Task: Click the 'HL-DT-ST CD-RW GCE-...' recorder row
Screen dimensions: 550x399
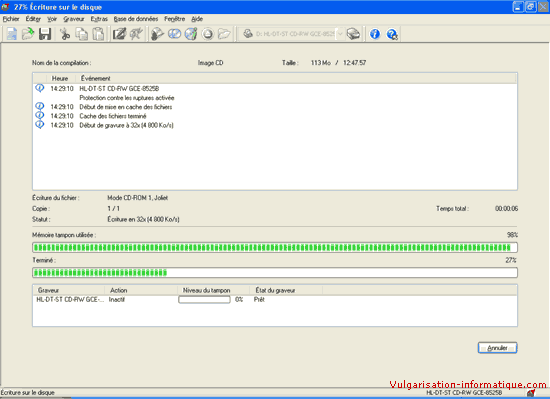Action: 70,299
